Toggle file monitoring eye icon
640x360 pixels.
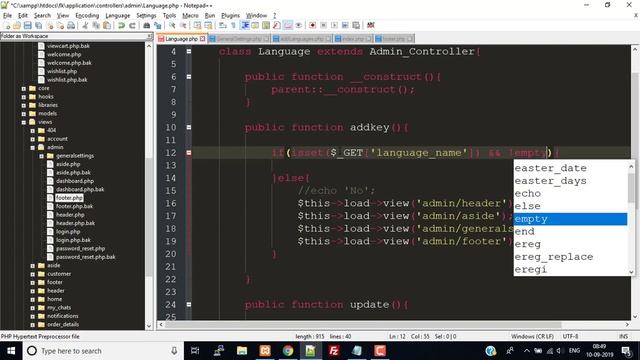[299, 25]
